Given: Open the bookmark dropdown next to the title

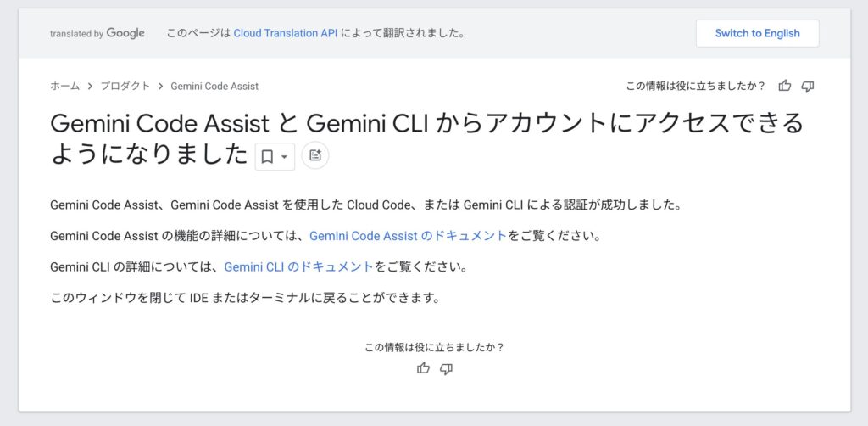Looking at the screenshot, I should pyautogui.click(x=275, y=156).
